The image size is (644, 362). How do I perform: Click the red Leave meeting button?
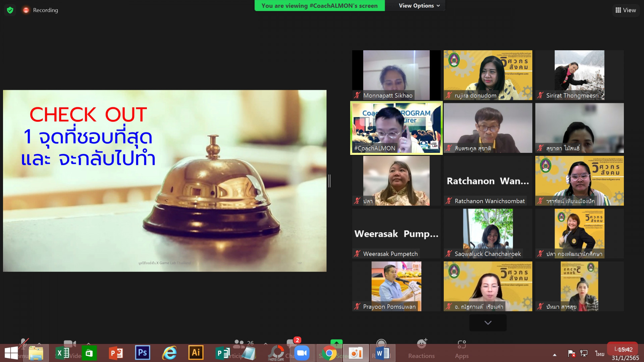coord(623,349)
